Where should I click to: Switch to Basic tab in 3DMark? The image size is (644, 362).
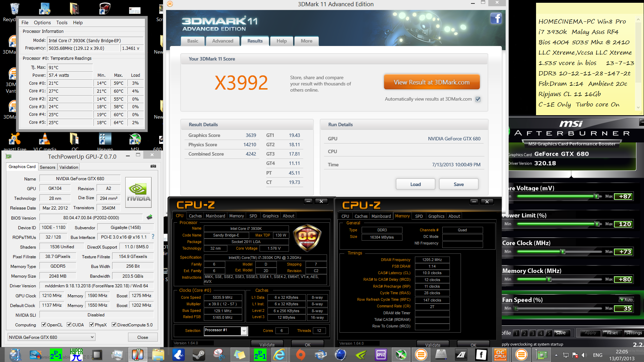click(193, 41)
